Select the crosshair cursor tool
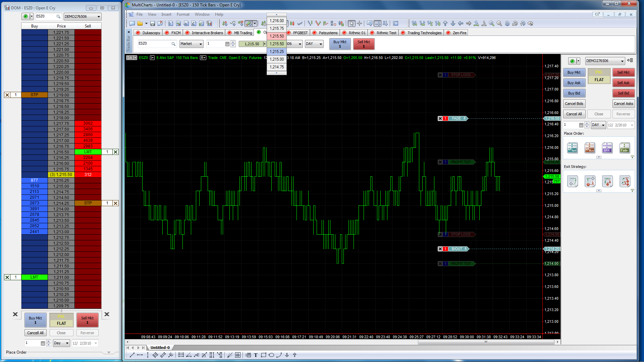Screen dimensions: 644x362 click(x=360, y=23)
